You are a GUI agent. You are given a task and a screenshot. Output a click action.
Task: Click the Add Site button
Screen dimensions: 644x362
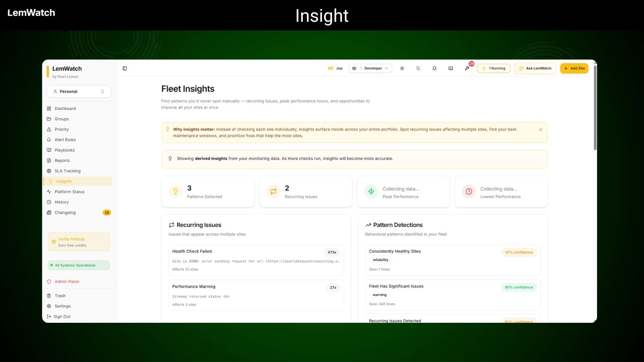[x=574, y=68]
